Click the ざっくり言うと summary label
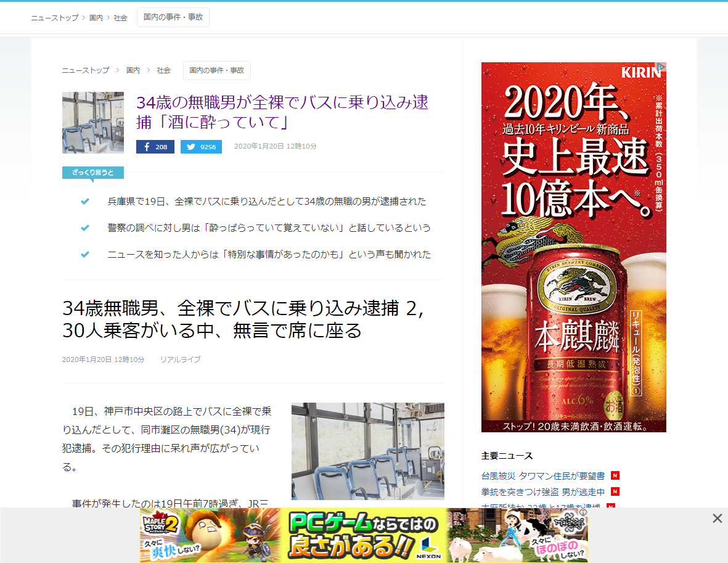The width and height of the screenshot is (728, 563). tap(93, 172)
